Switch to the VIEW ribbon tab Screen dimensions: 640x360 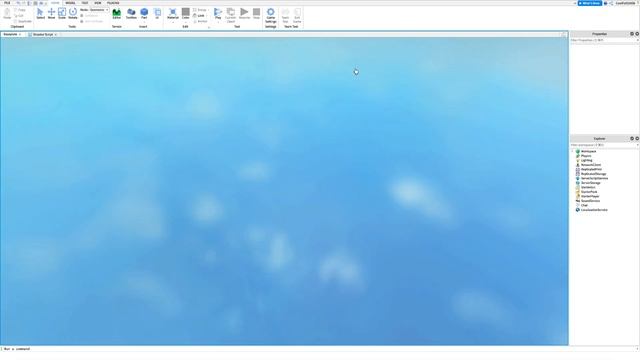tap(98, 3)
